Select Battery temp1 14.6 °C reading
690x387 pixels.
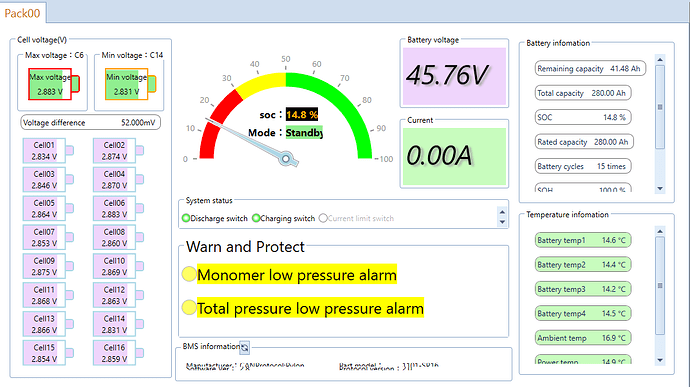click(583, 240)
